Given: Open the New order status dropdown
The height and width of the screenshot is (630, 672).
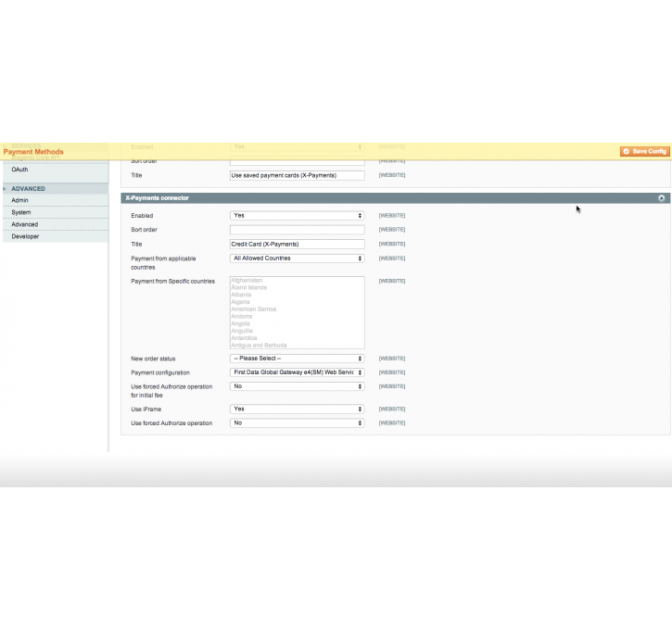Looking at the screenshot, I should (x=297, y=359).
